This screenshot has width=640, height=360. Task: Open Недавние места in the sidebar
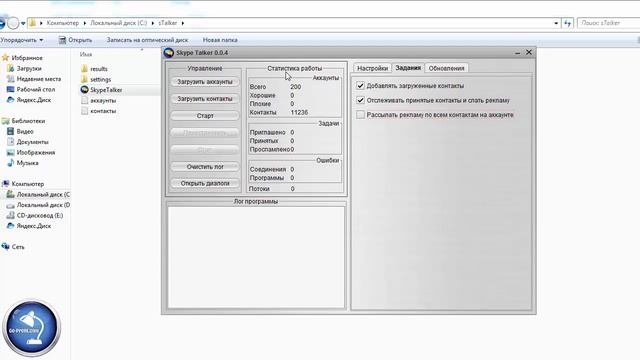[39, 79]
